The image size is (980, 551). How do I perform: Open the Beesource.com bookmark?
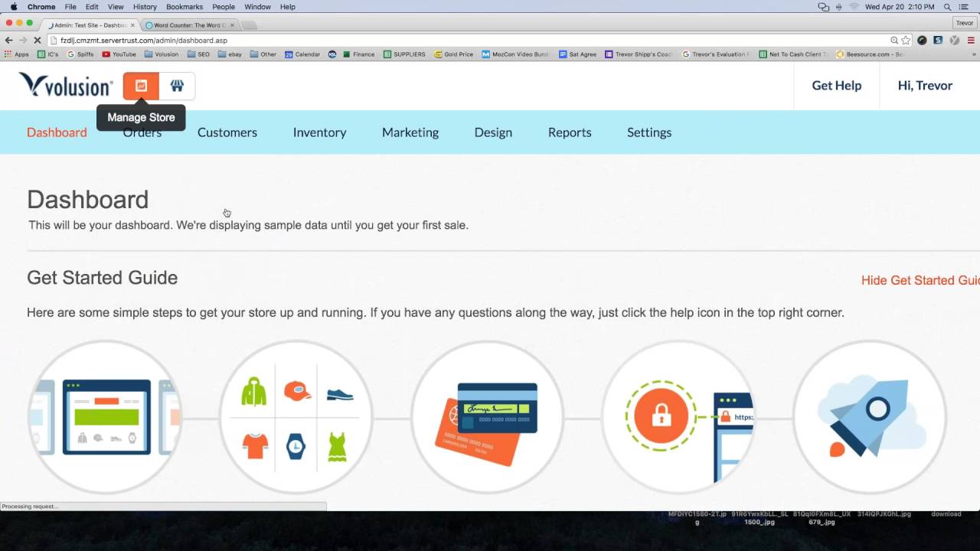[x=870, y=54]
